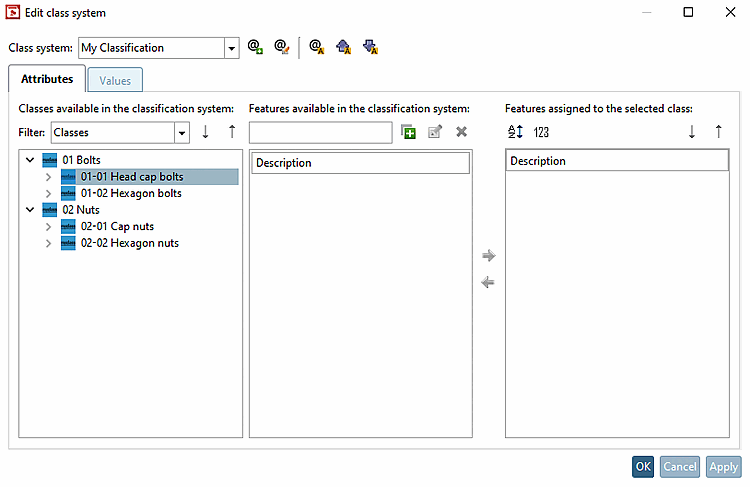Click the features search input field
The image size is (750, 487).
[x=320, y=133]
